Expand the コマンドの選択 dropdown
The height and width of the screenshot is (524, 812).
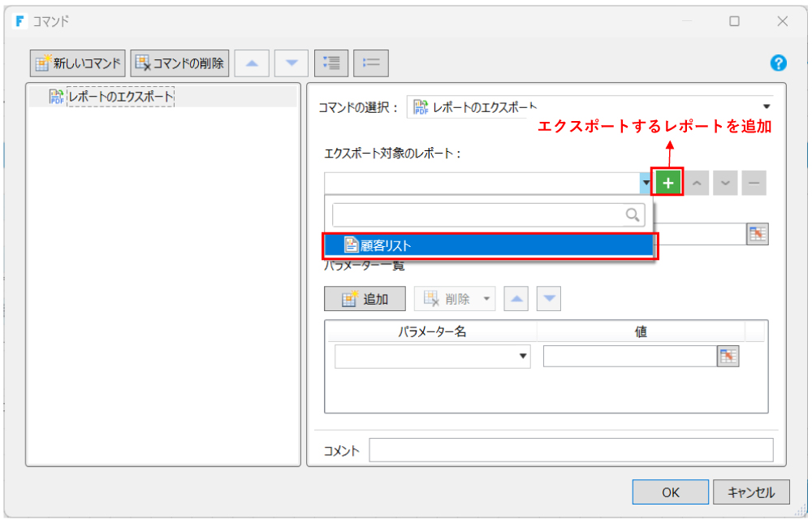point(767,106)
